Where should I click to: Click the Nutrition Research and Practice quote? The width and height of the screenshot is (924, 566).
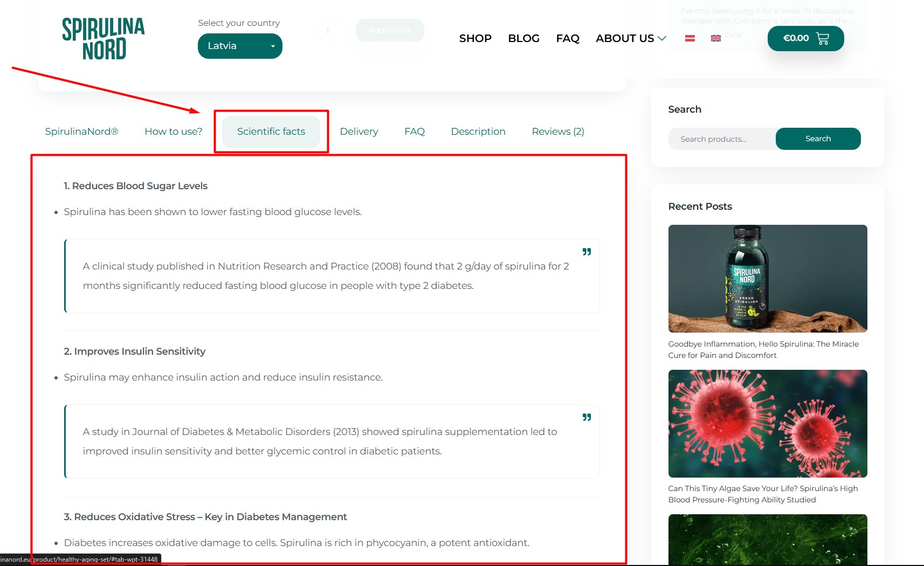pos(332,276)
